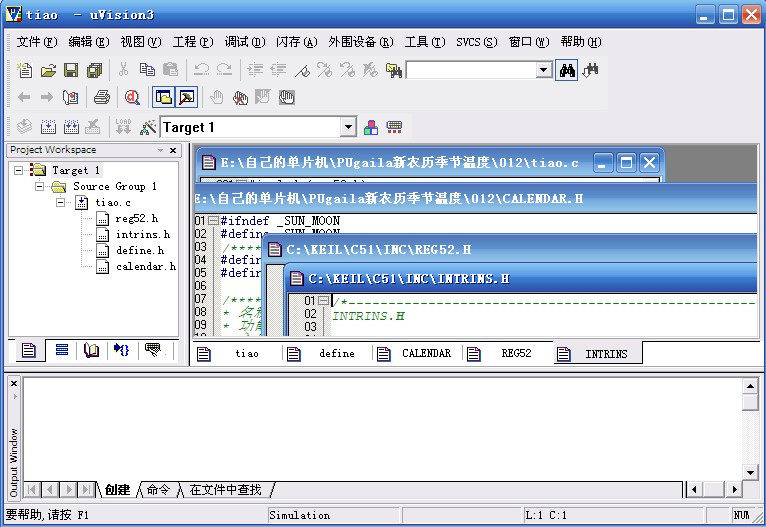766x527 pixels.
Task: Start debug session with magnifier d icon
Action: pyautogui.click(x=132, y=97)
